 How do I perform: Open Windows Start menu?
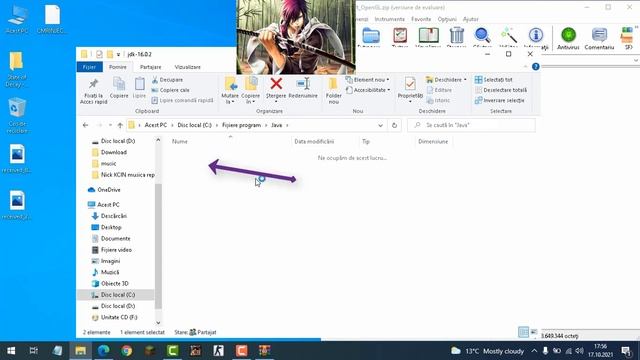click(x=11, y=351)
